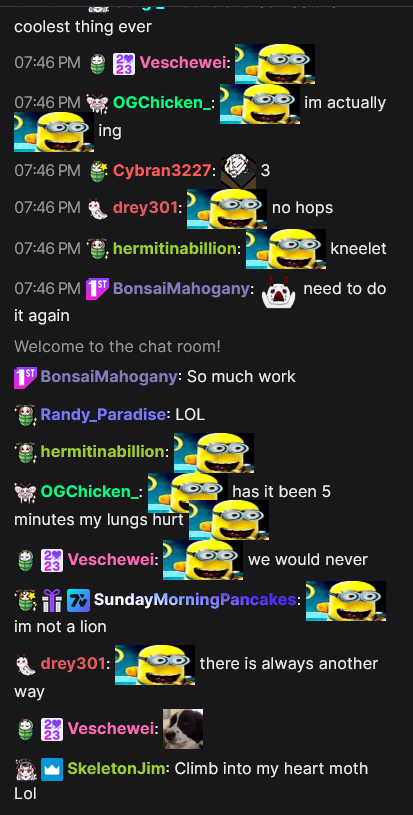Click the green bug badge next to Randy_Paradise

coord(25,415)
